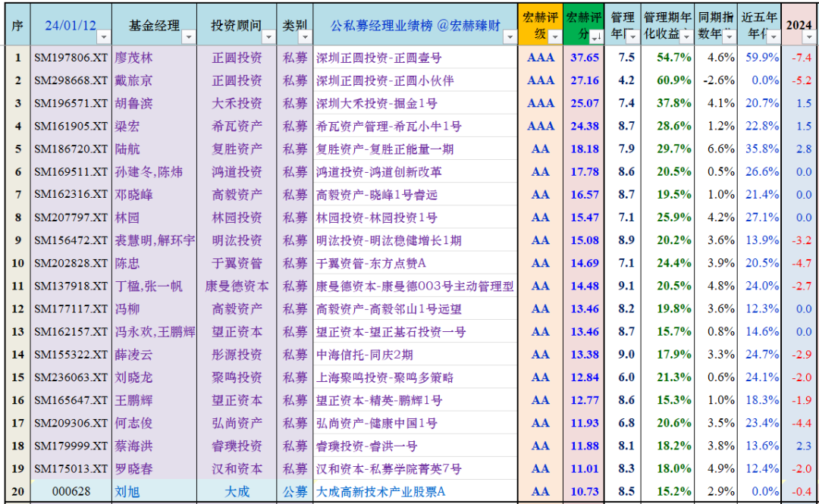This screenshot has height=504, width=819.
Task: Open the 同期指数年 column filter dropdown
Action: [x=730, y=37]
